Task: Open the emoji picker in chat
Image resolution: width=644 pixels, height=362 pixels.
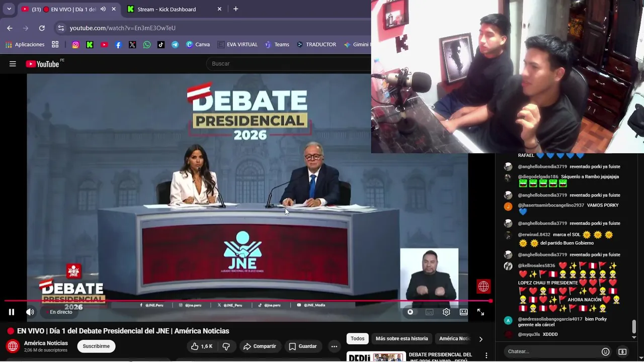Action: tap(606, 351)
